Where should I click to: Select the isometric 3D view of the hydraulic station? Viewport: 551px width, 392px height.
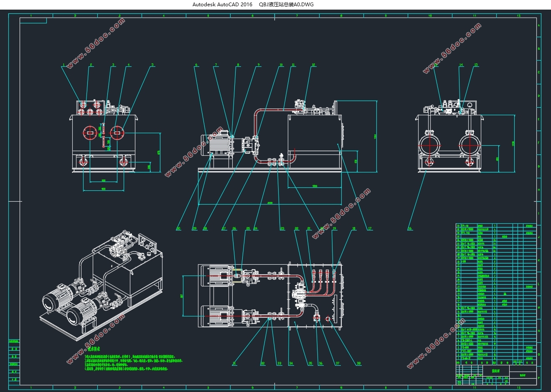pyautogui.click(x=101, y=286)
